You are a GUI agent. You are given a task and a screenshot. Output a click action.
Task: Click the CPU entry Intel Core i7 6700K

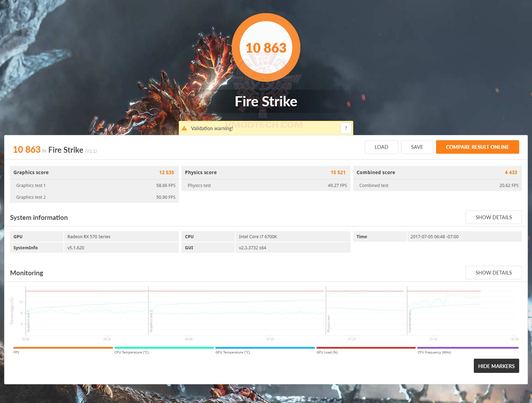[258, 236]
